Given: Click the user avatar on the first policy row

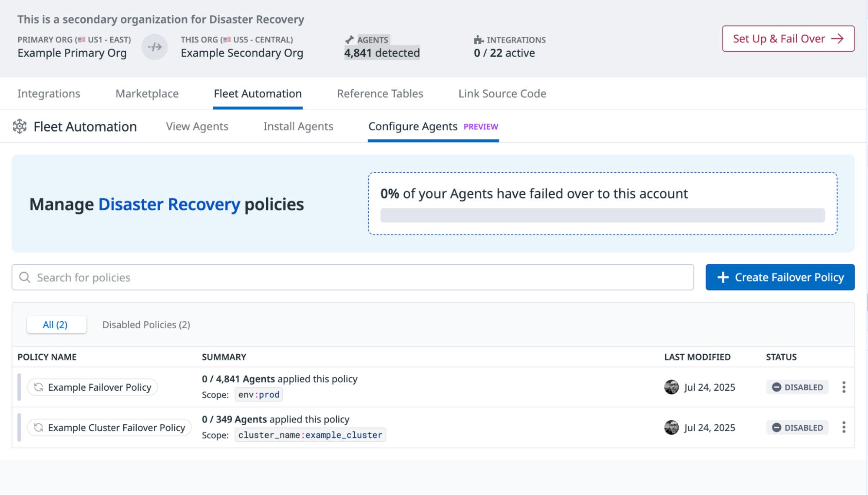Looking at the screenshot, I should coord(671,387).
